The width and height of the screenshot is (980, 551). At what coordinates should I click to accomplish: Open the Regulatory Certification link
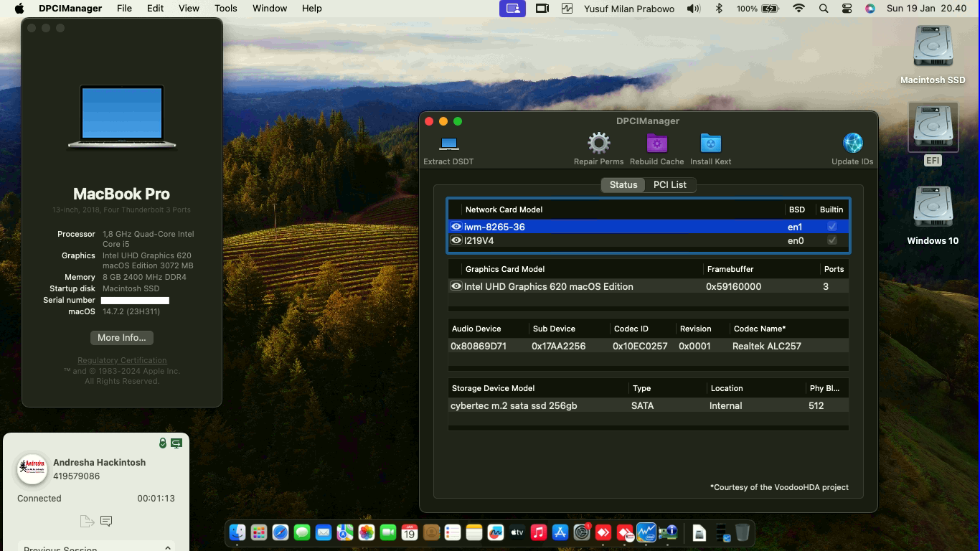(x=121, y=359)
